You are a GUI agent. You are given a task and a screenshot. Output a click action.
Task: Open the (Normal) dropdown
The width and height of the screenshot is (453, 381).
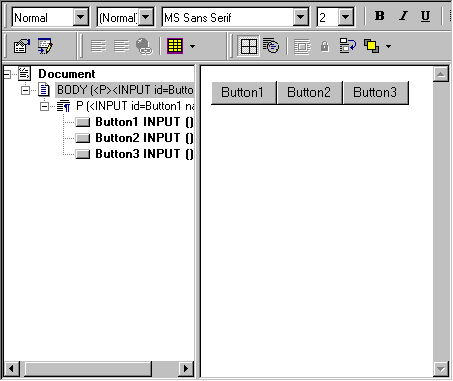tap(146, 17)
